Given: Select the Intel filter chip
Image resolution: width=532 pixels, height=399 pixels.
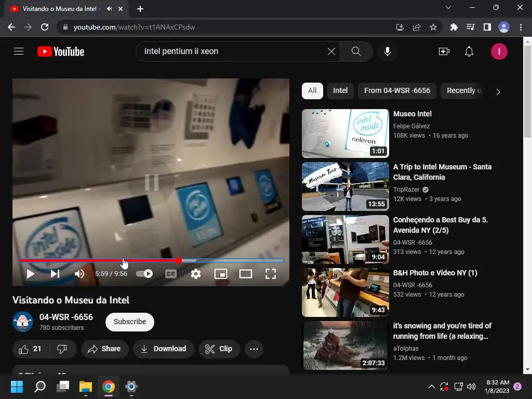Looking at the screenshot, I should point(340,90).
